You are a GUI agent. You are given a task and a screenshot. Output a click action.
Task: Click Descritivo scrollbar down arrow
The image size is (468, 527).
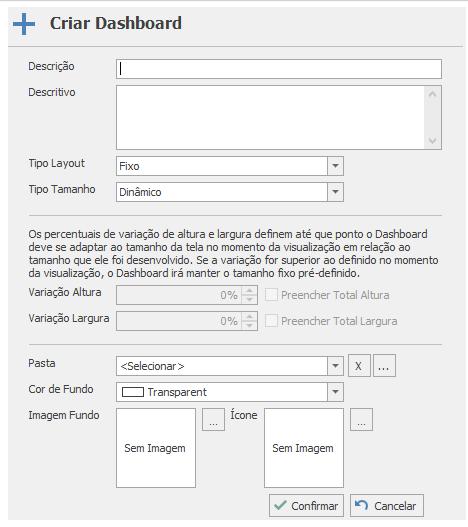tap(433, 140)
